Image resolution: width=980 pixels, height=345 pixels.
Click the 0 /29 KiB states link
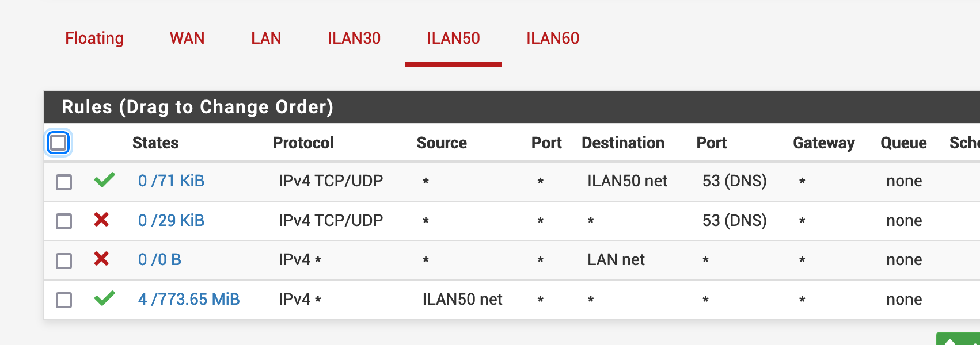(x=171, y=221)
